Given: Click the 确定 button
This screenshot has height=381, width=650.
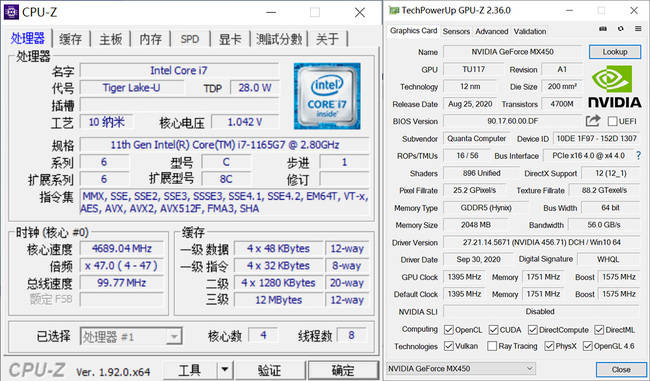Looking at the screenshot, I should (343, 369).
